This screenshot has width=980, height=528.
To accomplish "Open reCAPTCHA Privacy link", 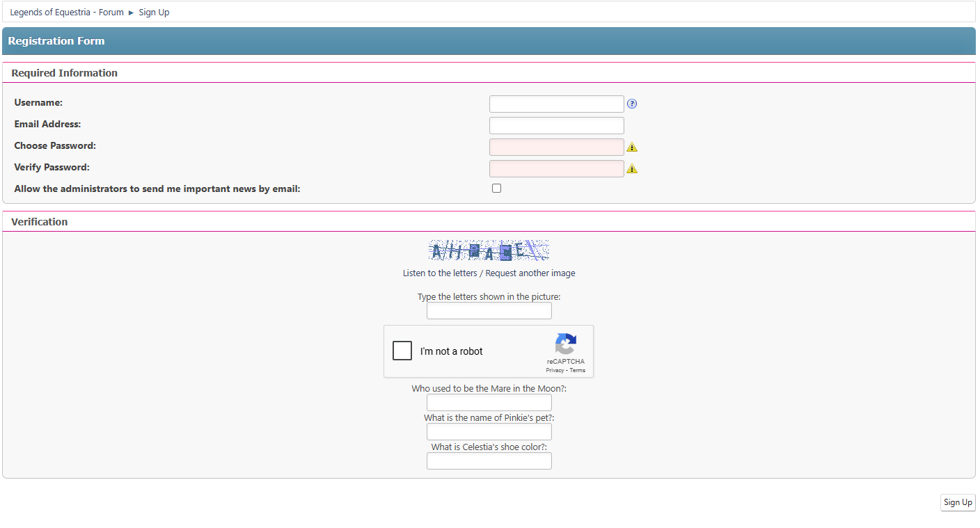I will 555,370.
